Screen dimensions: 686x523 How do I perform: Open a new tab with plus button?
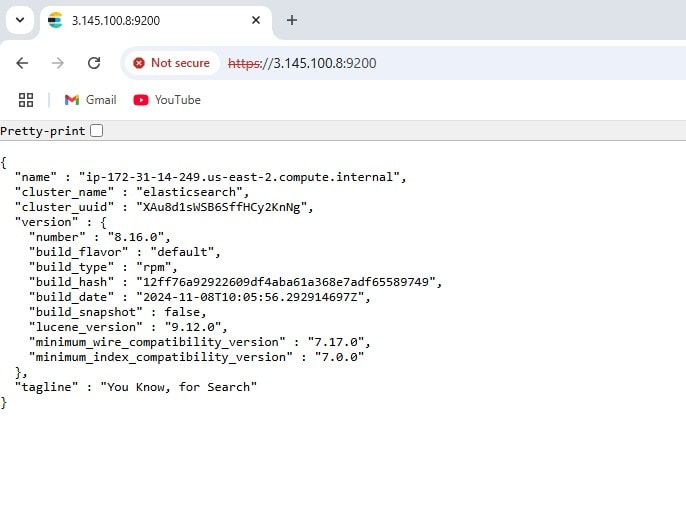click(x=292, y=20)
